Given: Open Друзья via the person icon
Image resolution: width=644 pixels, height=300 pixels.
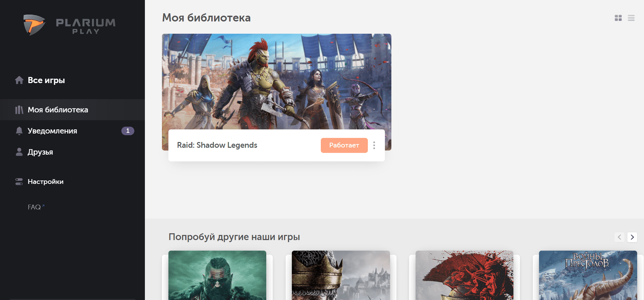Looking at the screenshot, I should click(x=19, y=152).
